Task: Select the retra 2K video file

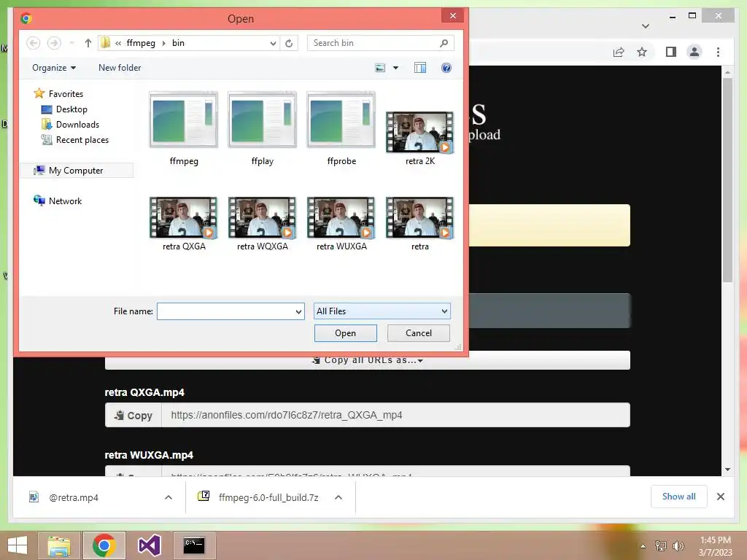Action: coord(419,138)
